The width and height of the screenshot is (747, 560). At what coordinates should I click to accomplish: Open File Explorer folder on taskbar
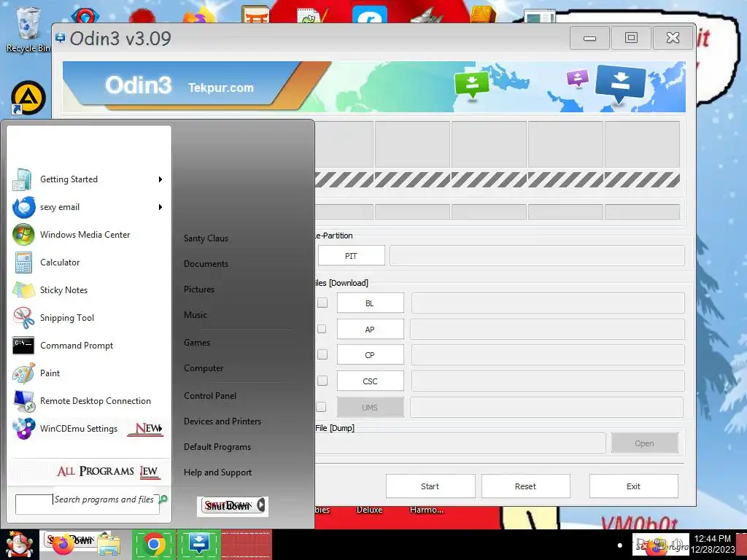tap(109, 545)
